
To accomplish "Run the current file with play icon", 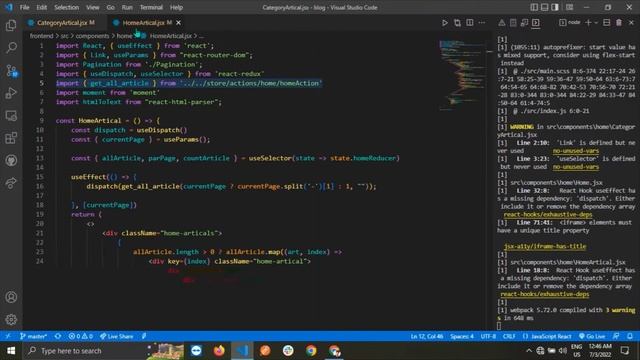I will tap(445, 23).
